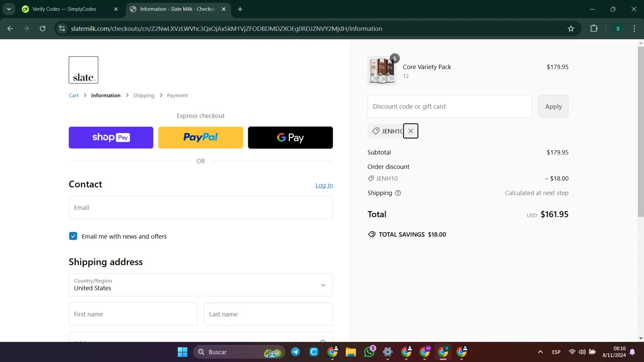Open the Windows Start menu
The image size is (644, 362).
[x=182, y=352]
